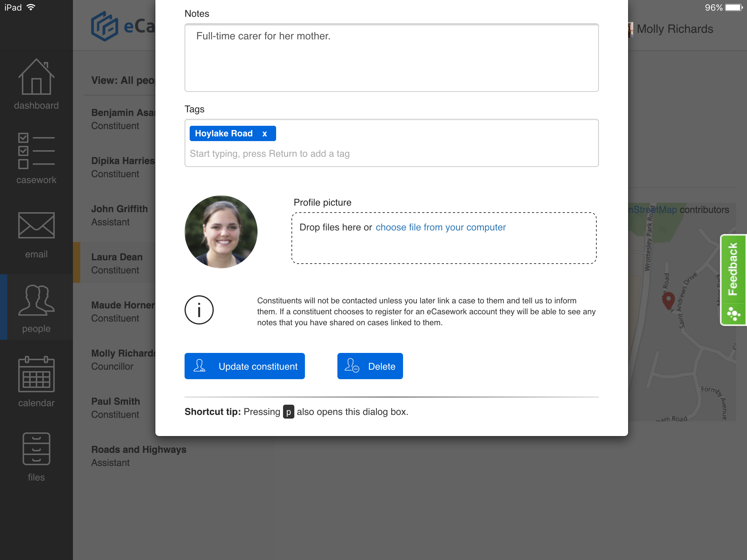Click the info circle icon
The image size is (747, 560).
tap(199, 310)
